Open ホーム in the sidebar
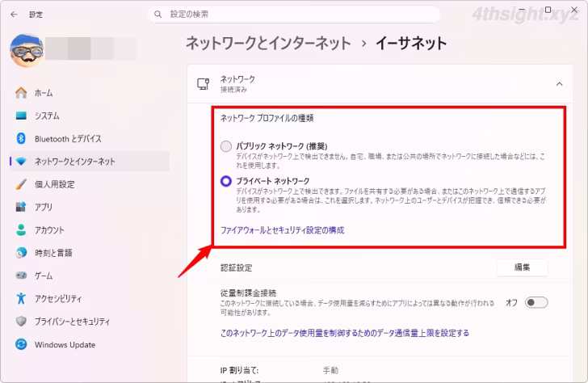 pos(90,93)
